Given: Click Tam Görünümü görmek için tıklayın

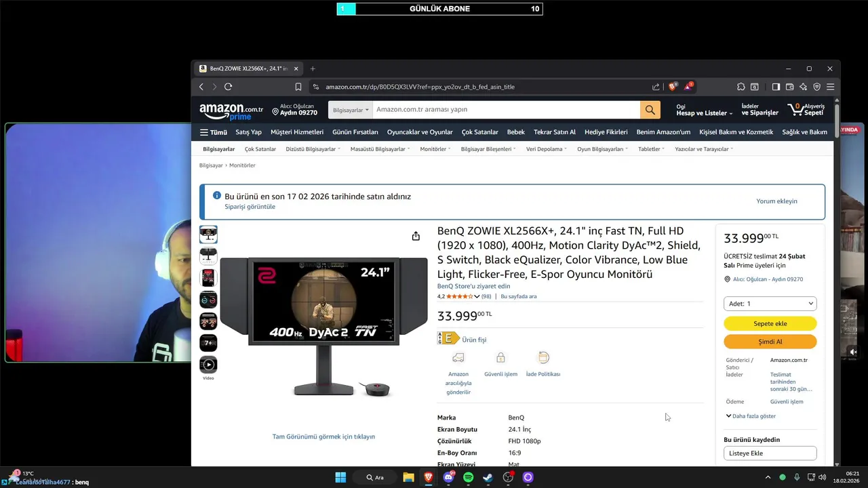Looking at the screenshot, I should [x=323, y=436].
